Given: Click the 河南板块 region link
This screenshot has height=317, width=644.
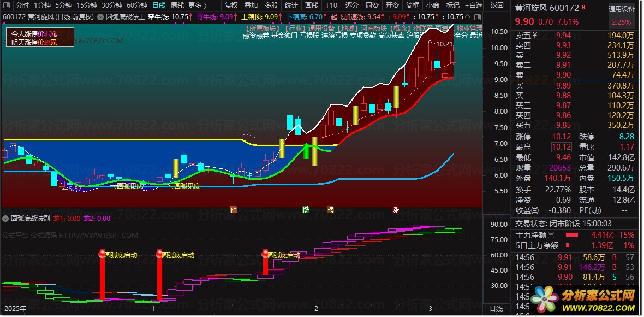Looking at the screenshot, I should 374,28.
